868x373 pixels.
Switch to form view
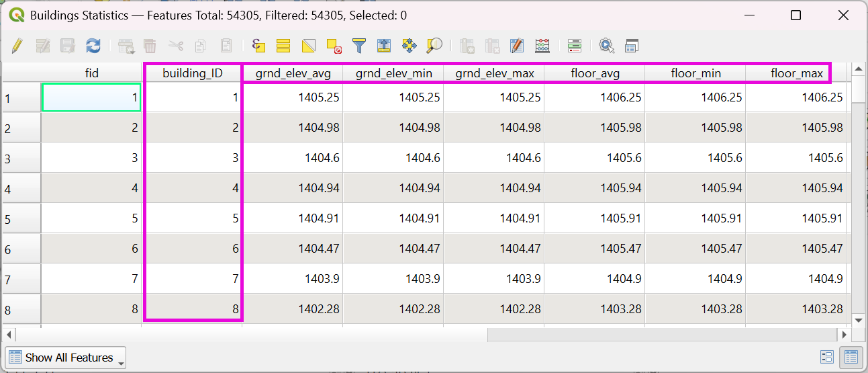827,358
